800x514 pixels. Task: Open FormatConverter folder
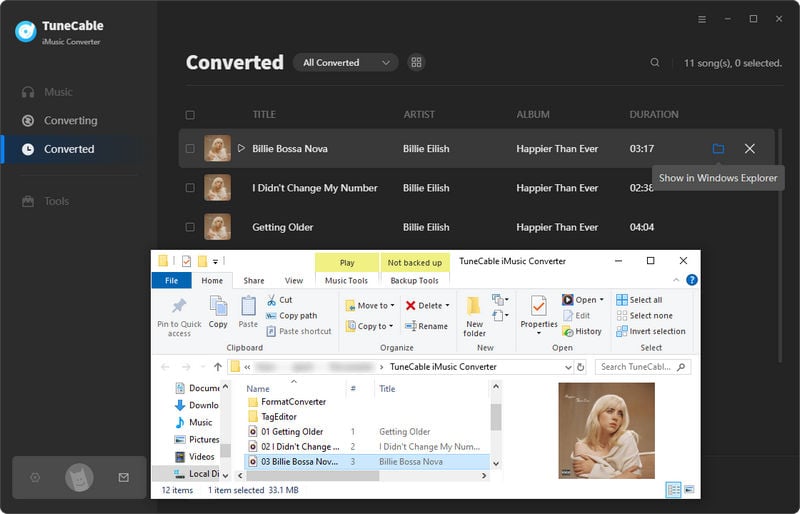point(287,402)
